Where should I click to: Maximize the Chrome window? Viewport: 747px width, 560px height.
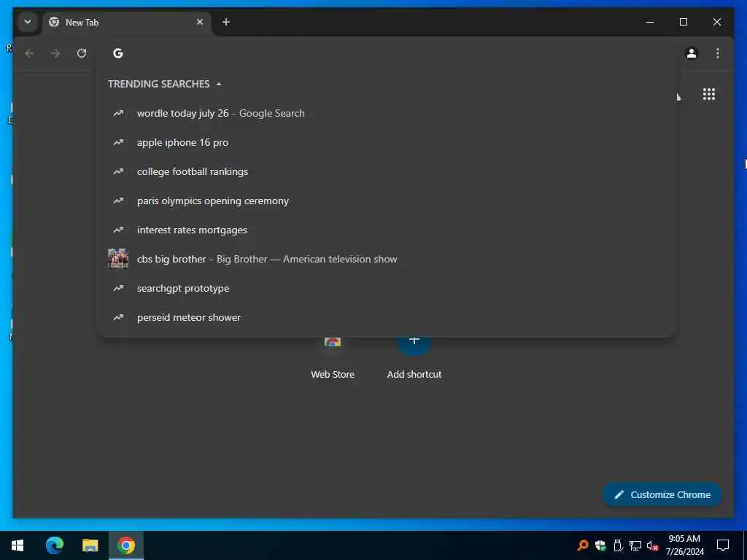683,22
